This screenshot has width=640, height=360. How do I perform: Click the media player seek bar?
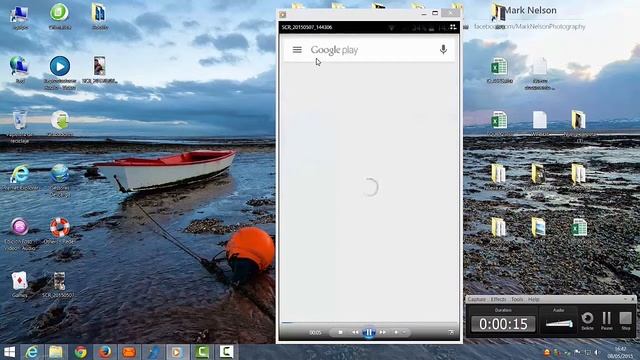click(369, 322)
